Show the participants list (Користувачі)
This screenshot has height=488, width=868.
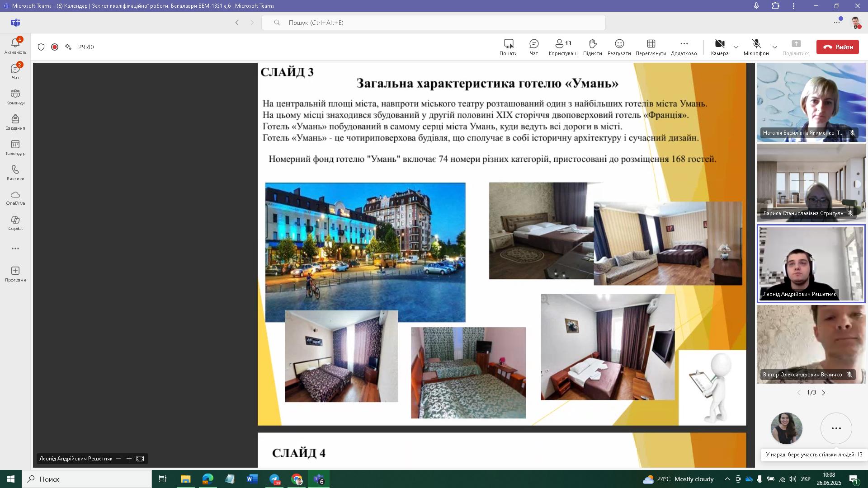(x=563, y=47)
